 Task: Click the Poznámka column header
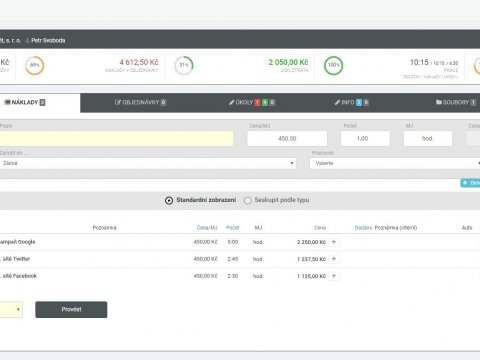click(104, 228)
